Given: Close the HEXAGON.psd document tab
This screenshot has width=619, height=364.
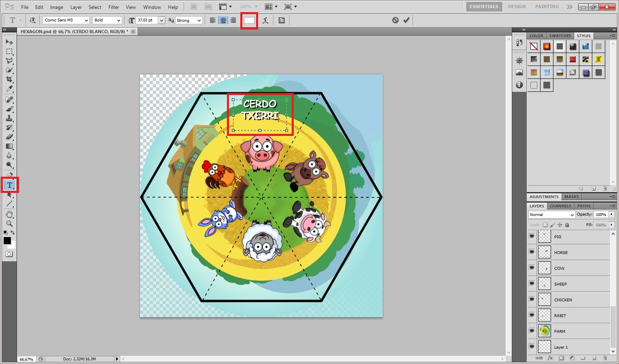Looking at the screenshot, I should 133,32.
